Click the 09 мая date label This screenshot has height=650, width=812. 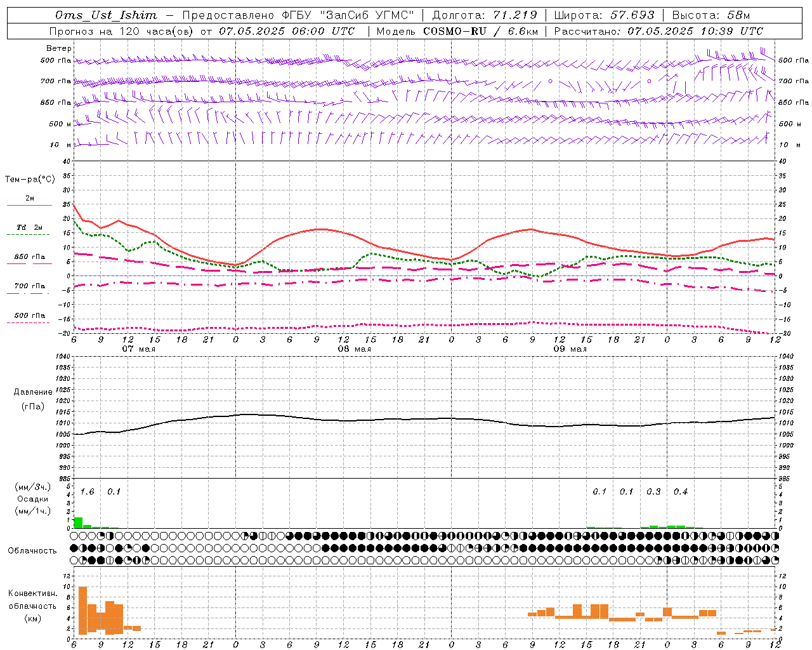point(570,349)
